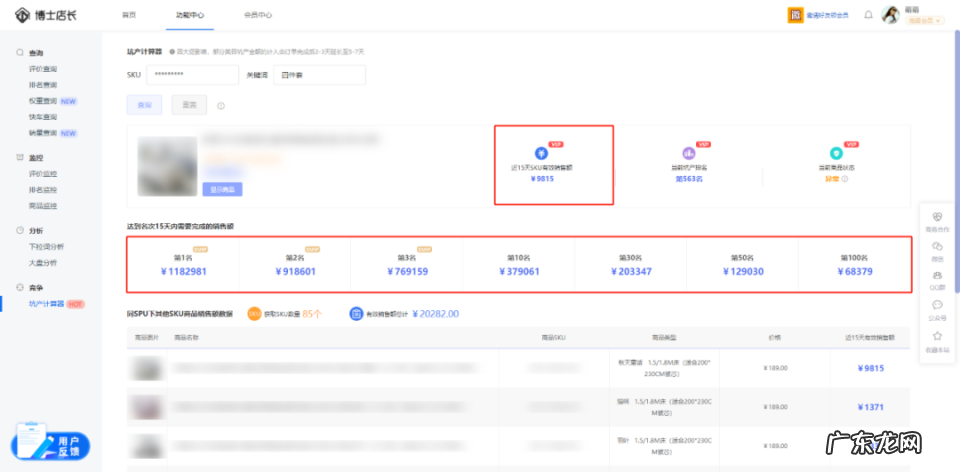Switch to 功能中心 tab
Screen dimensions: 960x472
(x=190, y=15)
